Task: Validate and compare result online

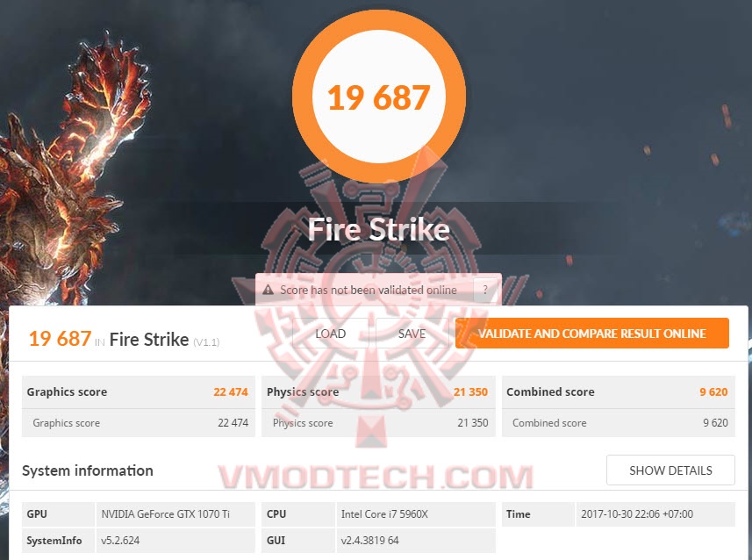Action: point(591,333)
